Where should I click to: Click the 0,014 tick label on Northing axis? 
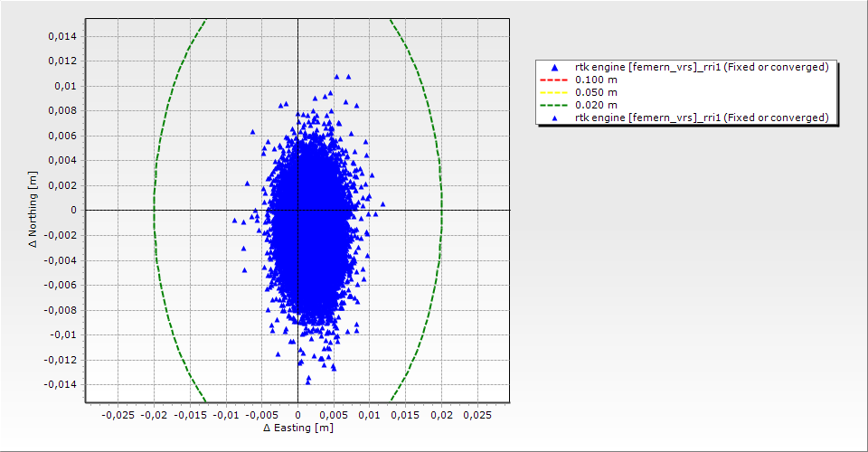click(x=61, y=36)
